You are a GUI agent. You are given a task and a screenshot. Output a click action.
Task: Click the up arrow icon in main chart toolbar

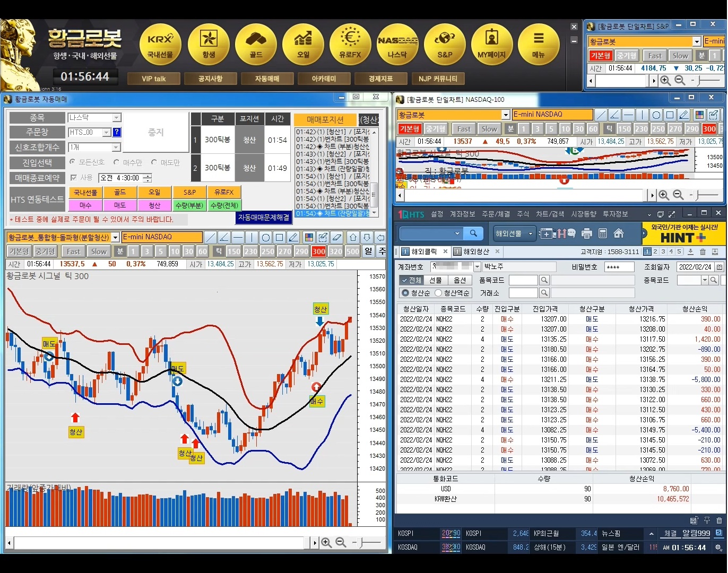(x=353, y=237)
